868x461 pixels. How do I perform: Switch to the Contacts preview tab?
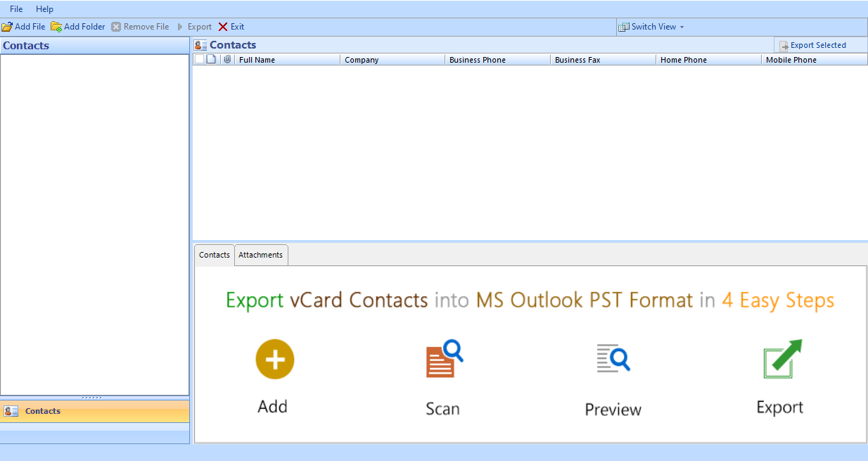pyautogui.click(x=215, y=255)
